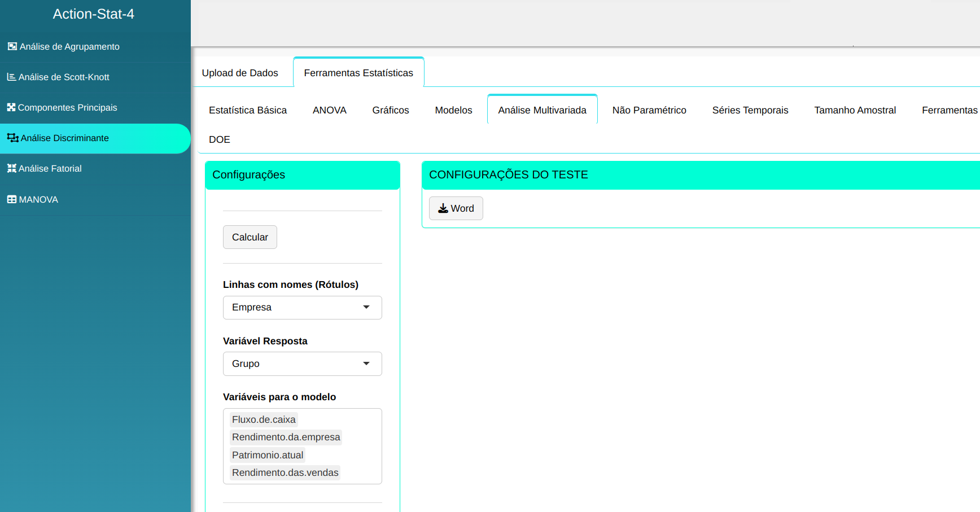Viewport: 980px width, 512px height.
Task: Click the Análise Fatorial sidebar icon
Action: point(11,168)
